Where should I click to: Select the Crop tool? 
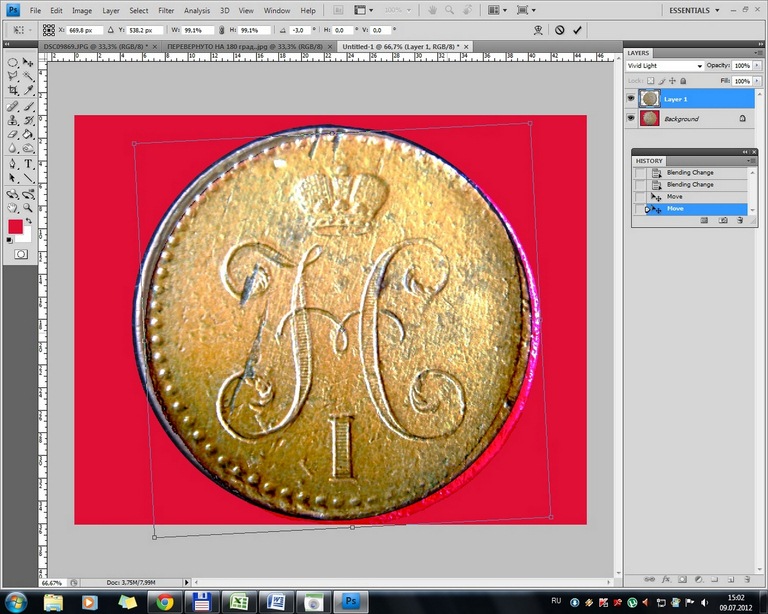pyautogui.click(x=13, y=90)
